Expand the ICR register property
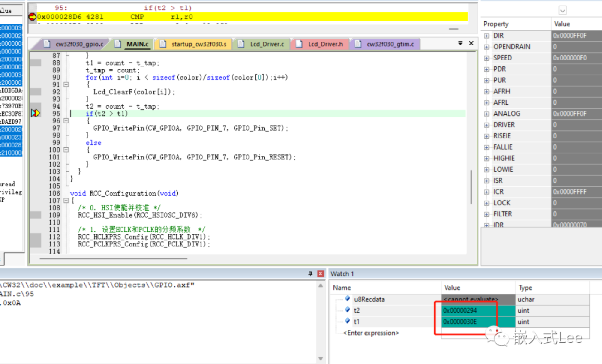The height and width of the screenshot is (364, 602). 487,192
